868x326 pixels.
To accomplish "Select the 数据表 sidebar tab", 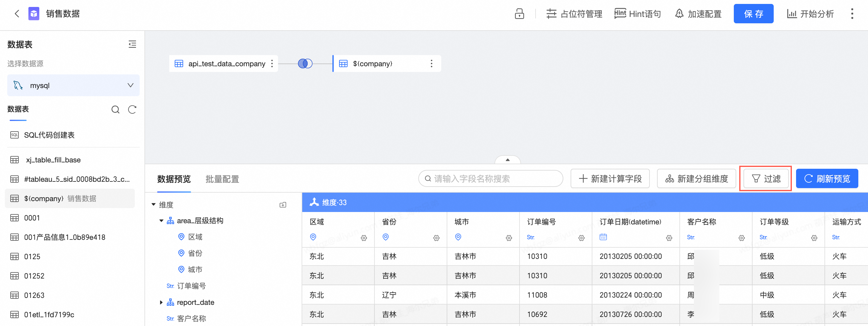I will [x=18, y=109].
